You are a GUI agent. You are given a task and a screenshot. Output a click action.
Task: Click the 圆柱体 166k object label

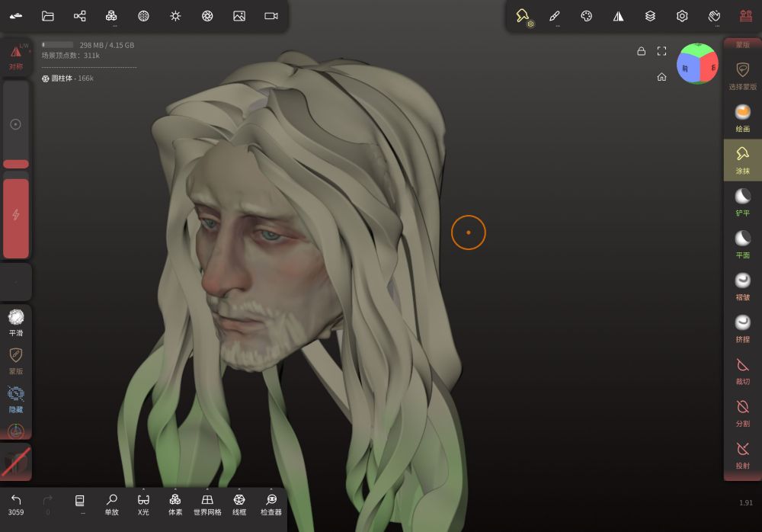[x=68, y=79]
